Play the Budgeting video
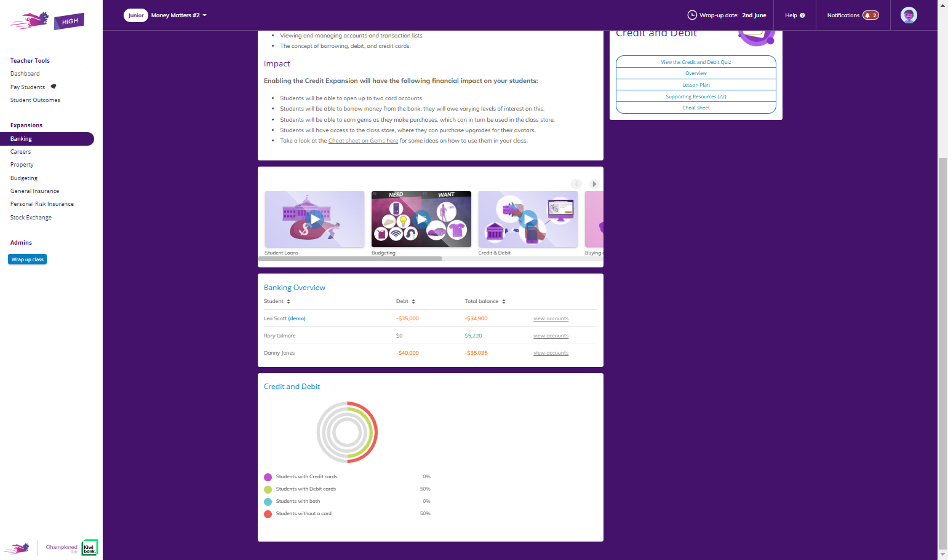Viewport: 948px width, 560px height. (421, 219)
